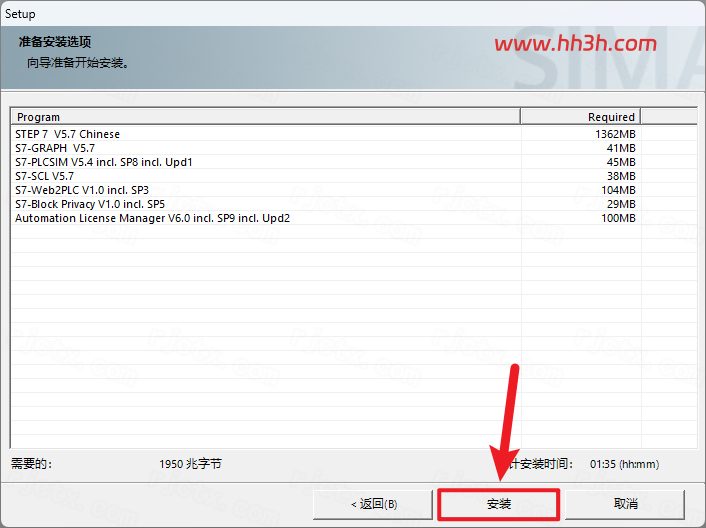Click the 104MB size value

618,190
